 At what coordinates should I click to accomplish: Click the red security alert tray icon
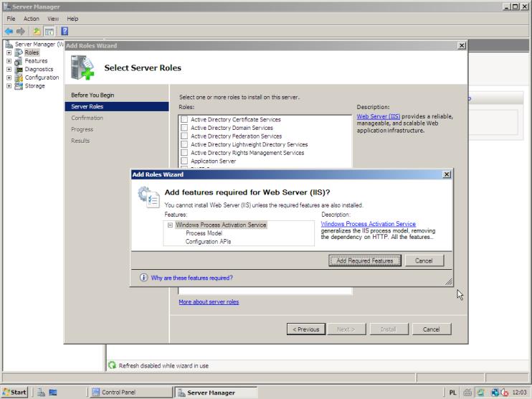[x=505, y=393]
